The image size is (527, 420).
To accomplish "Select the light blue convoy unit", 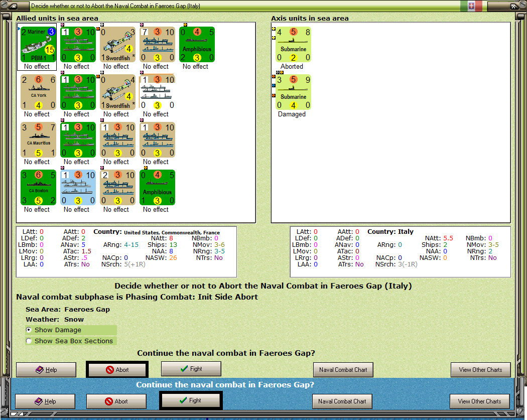I will click(78, 188).
